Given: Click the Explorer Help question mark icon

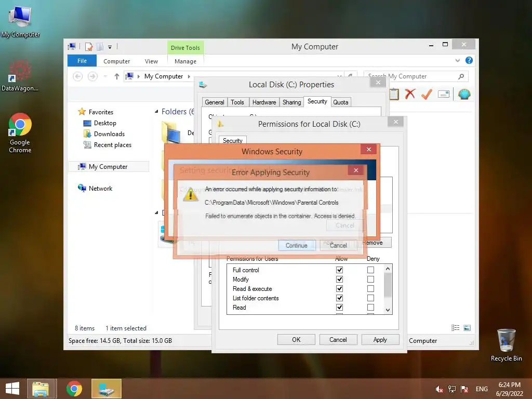Looking at the screenshot, I should click(x=469, y=60).
